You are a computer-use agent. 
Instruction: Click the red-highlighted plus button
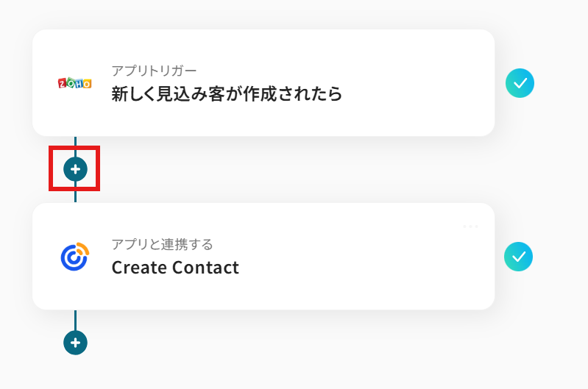pyautogui.click(x=75, y=169)
